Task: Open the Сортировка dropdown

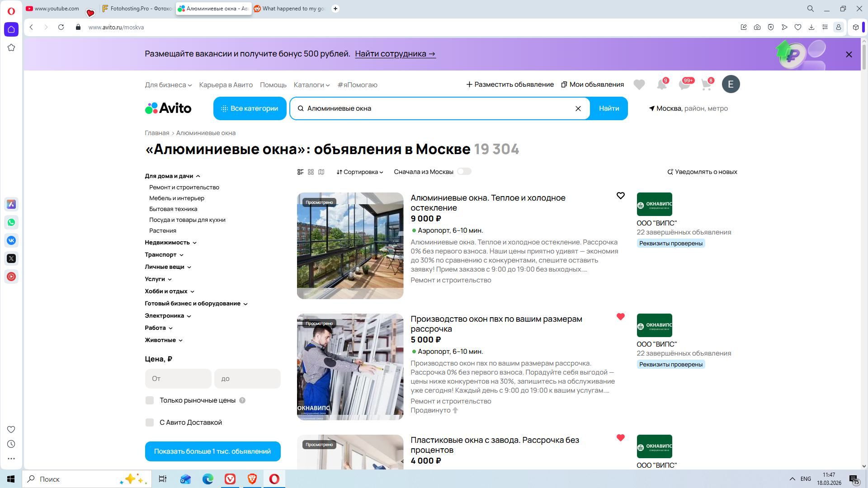Action: click(x=360, y=172)
